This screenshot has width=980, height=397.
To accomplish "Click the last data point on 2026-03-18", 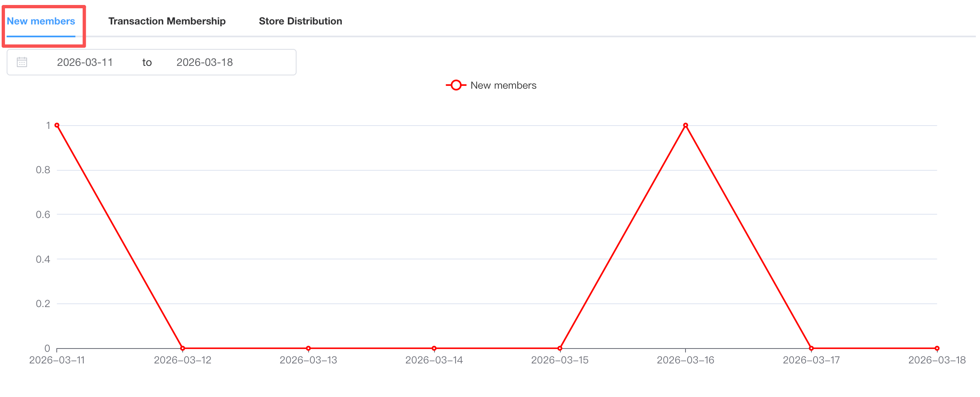I will (937, 348).
